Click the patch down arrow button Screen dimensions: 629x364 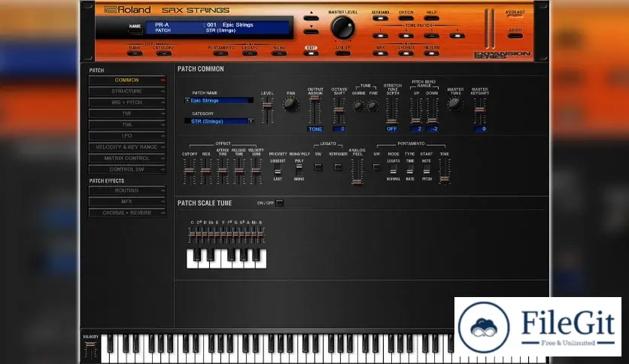[x=311, y=32]
